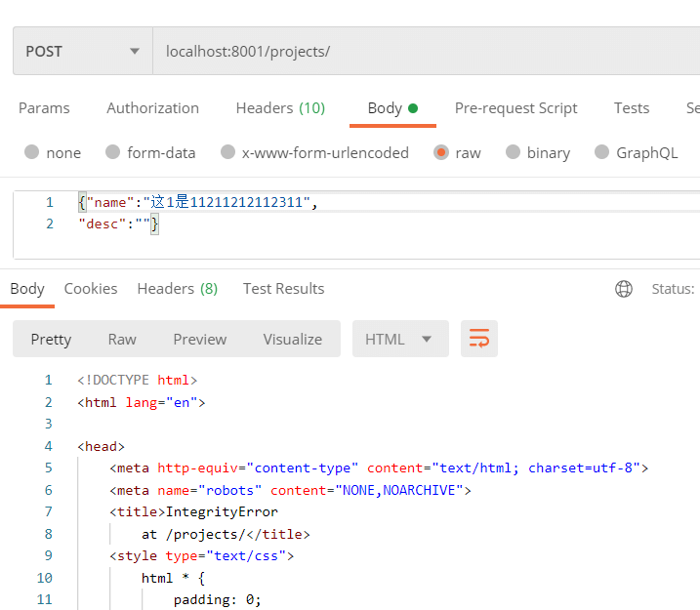Select the GraphQL body type
The image size is (700, 610).
coord(637,152)
